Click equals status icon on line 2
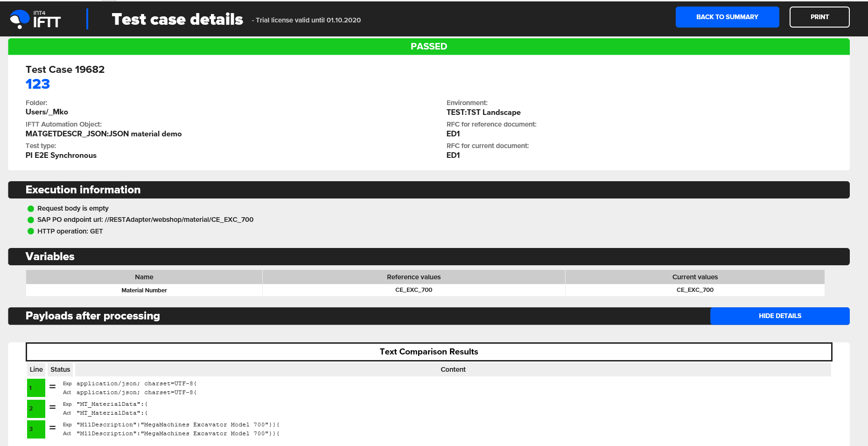This screenshot has height=446, width=868. click(53, 407)
